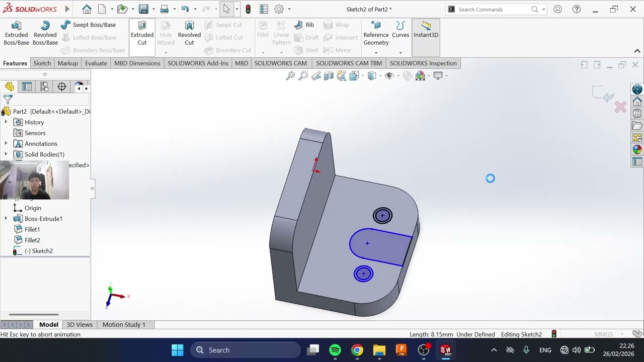Image resolution: width=644 pixels, height=362 pixels.
Task: Select the Rib feature tool
Action: click(304, 25)
